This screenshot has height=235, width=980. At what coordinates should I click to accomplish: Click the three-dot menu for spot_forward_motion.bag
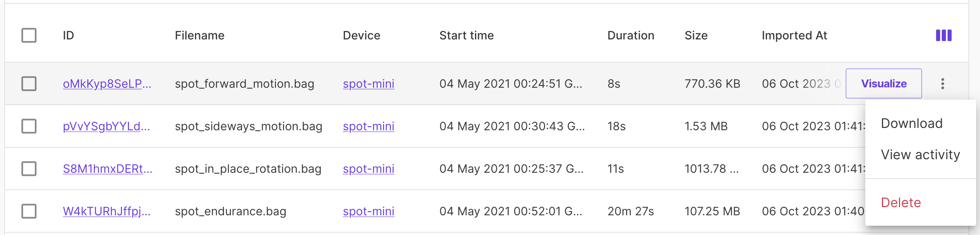click(x=943, y=83)
